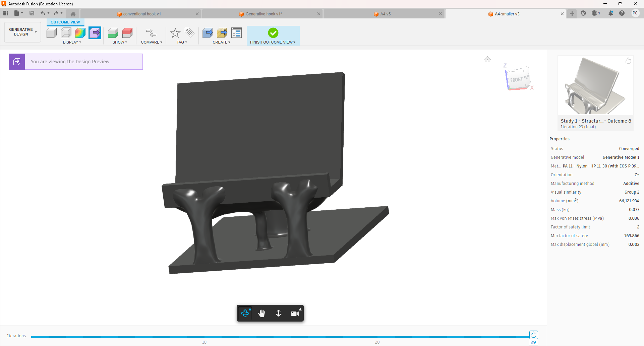Screen dimensions: 644x346
Task: Click the material 'PA 11 - Nylon' value
Action: [x=601, y=166]
